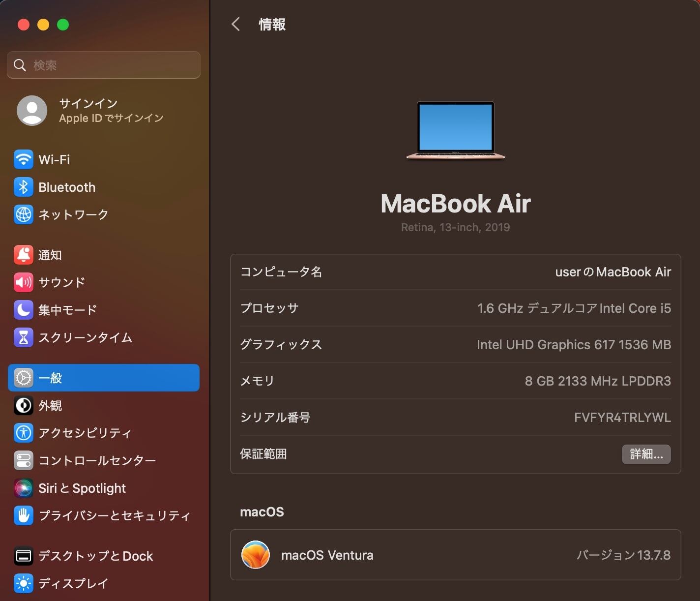Select the サウンド speaker icon
Viewport: 700px width, 601px height.
[x=24, y=282]
